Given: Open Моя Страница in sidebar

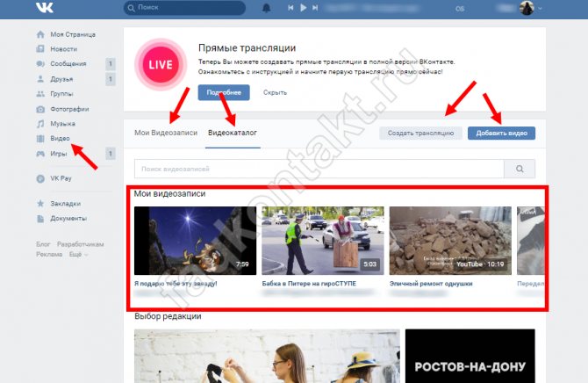Looking at the screenshot, I should click(x=73, y=34).
